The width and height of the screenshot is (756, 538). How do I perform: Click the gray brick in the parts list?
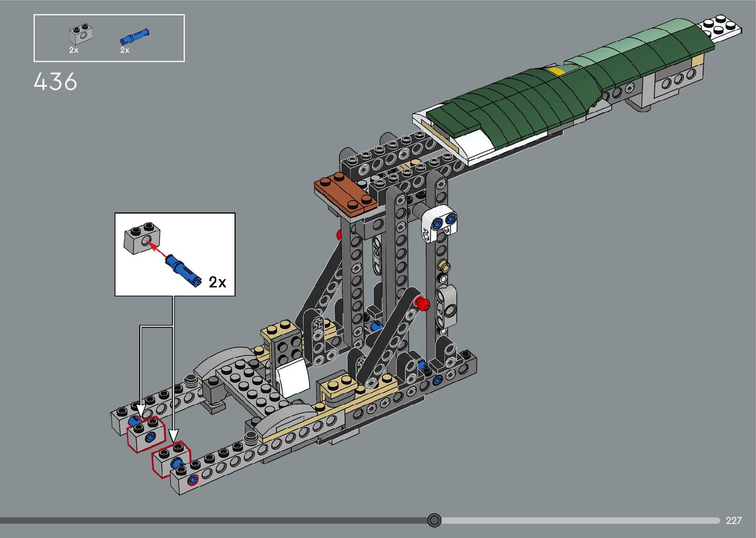(x=81, y=34)
